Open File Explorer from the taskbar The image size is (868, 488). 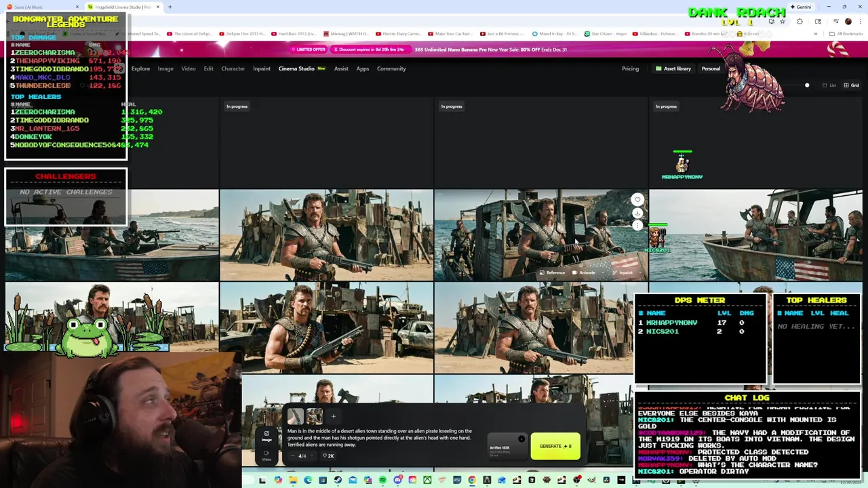(x=293, y=481)
